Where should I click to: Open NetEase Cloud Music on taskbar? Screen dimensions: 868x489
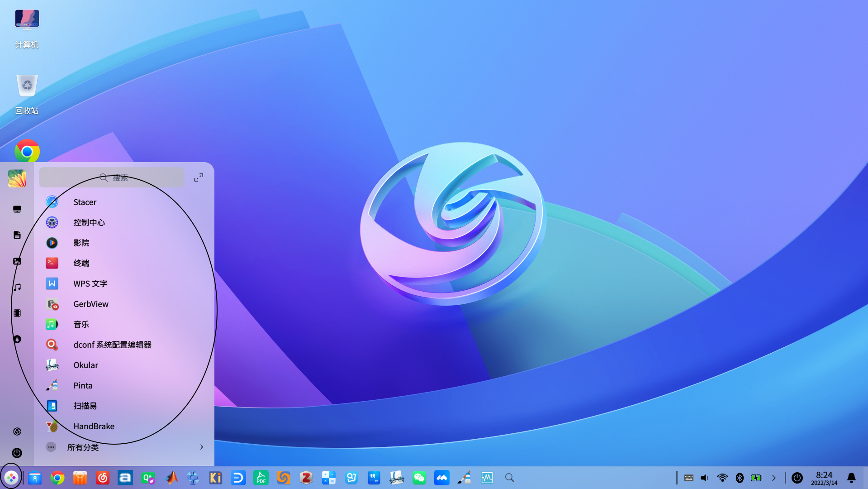(x=103, y=478)
